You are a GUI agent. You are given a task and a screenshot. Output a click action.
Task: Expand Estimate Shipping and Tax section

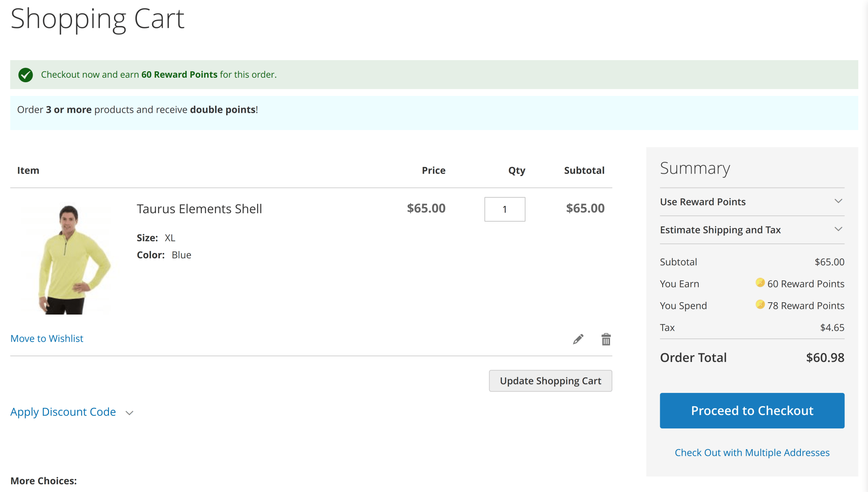[x=752, y=230]
